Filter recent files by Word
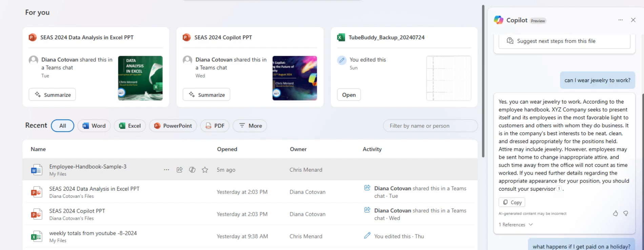Image resolution: width=644 pixels, height=250 pixels. tap(94, 126)
